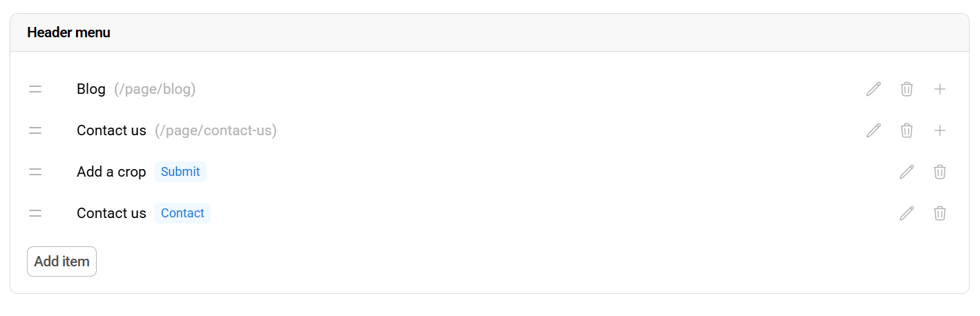The height and width of the screenshot is (316, 980).
Task: Click the Add item button
Action: [61, 261]
